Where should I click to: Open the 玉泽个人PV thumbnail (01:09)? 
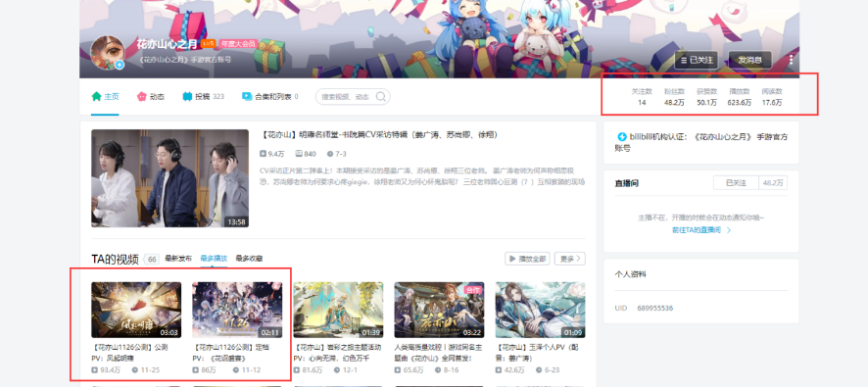pyautogui.click(x=540, y=310)
